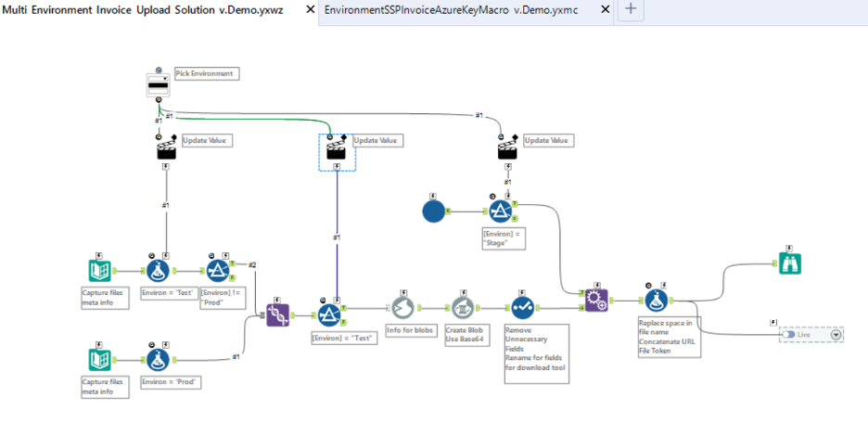Click the Update Value action above Environ = 'Test'

pos(167,150)
